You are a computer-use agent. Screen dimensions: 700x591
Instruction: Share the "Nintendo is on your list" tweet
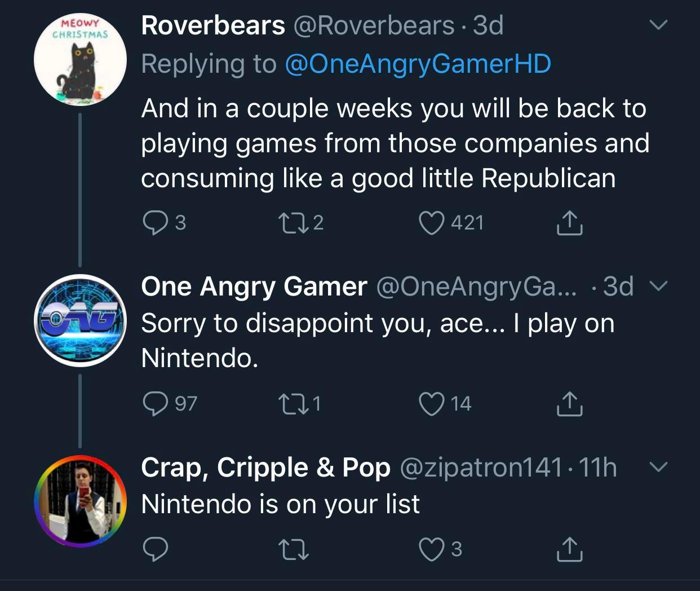(x=569, y=549)
